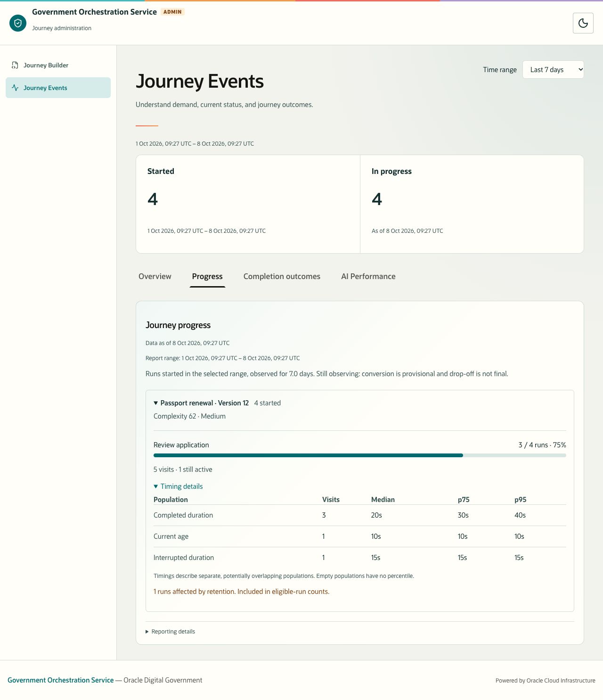The height and width of the screenshot is (700, 603).
Task: Click the Interrupted duration row label
Action: point(184,558)
